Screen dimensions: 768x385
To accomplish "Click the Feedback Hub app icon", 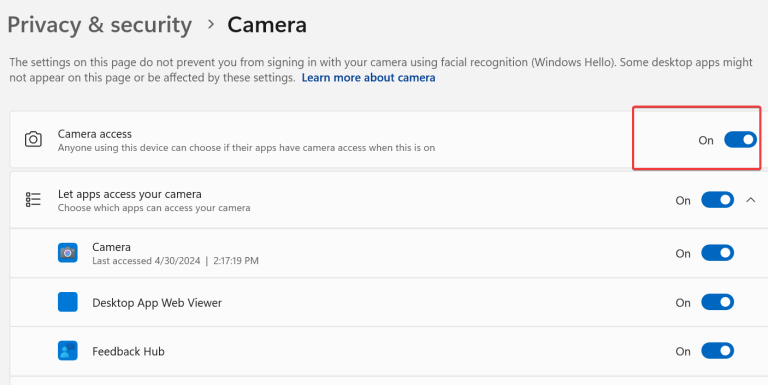I will click(x=68, y=351).
